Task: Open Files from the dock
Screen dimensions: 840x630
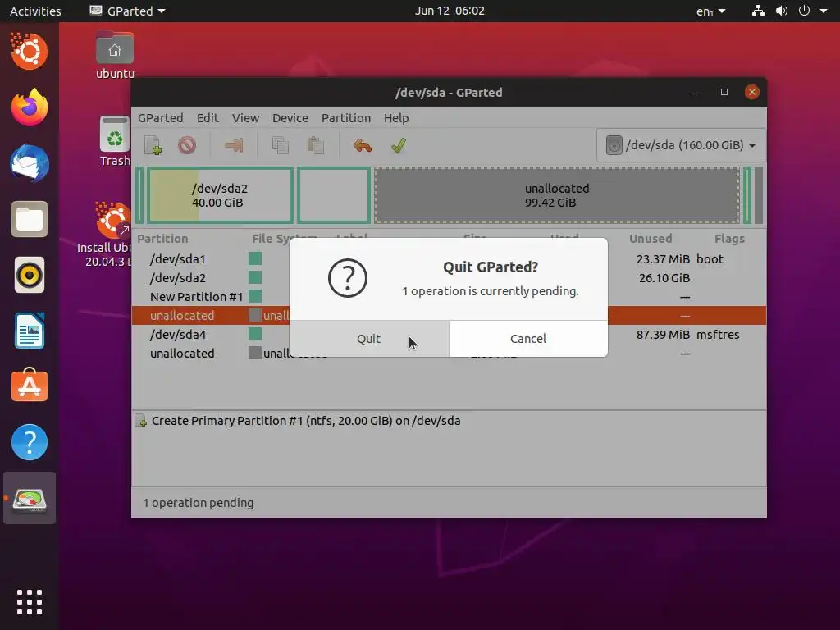Action: tap(30, 219)
